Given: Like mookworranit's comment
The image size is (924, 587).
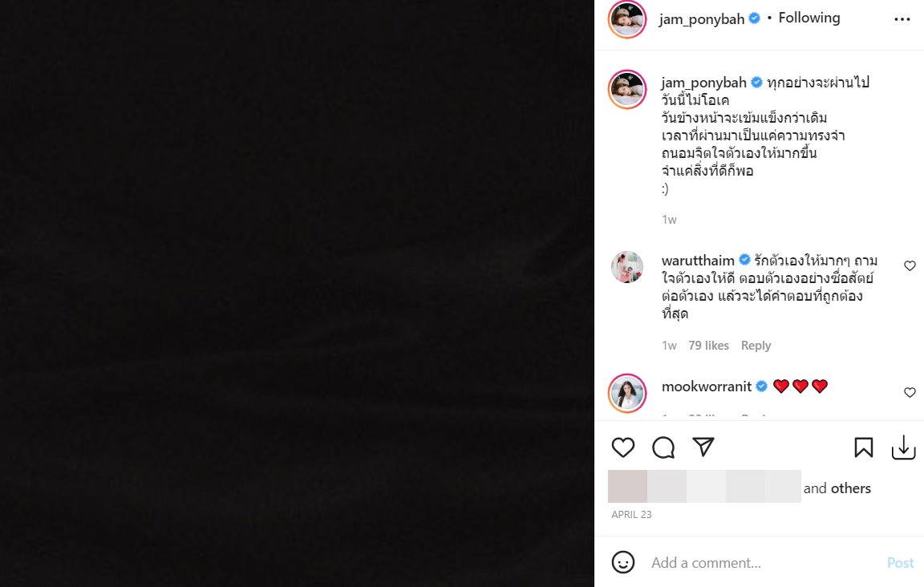Looking at the screenshot, I should click(910, 393).
